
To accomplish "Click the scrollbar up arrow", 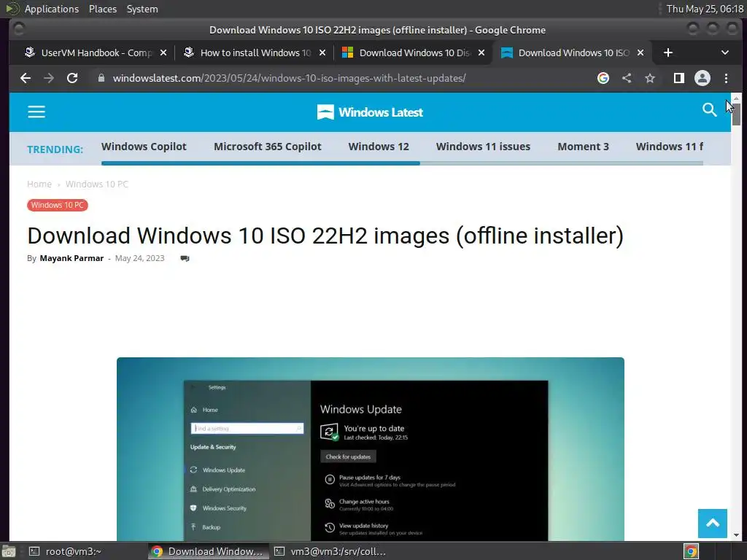I will point(736,98).
